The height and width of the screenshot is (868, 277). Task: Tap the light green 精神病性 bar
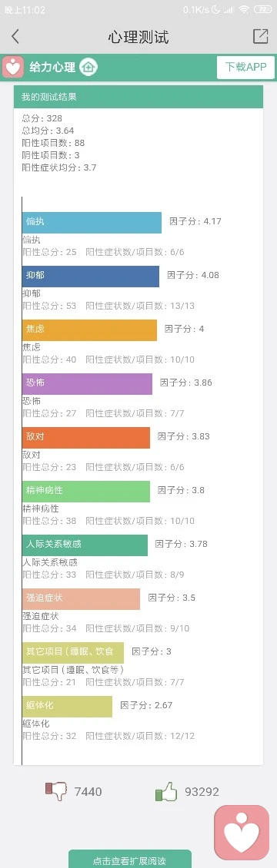pyautogui.click(x=86, y=491)
